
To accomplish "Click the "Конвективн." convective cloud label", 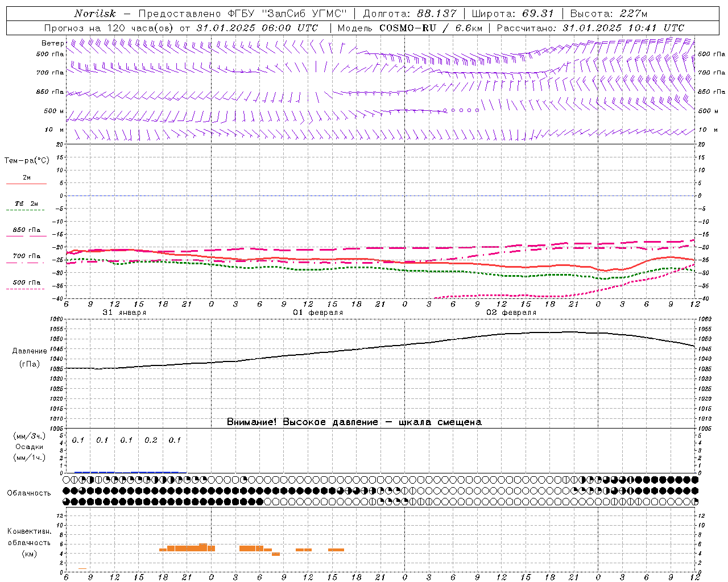I will [29, 531].
